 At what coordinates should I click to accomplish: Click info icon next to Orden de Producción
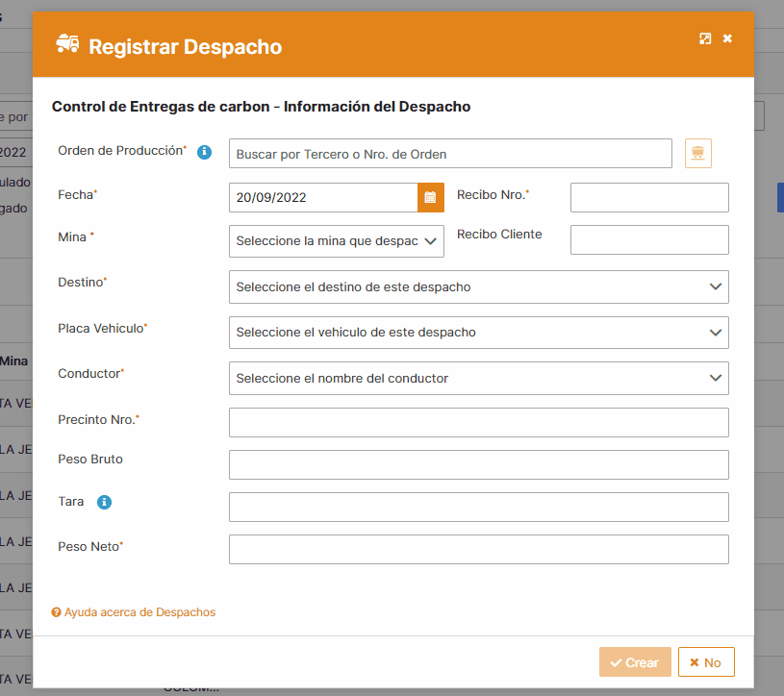(x=204, y=152)
